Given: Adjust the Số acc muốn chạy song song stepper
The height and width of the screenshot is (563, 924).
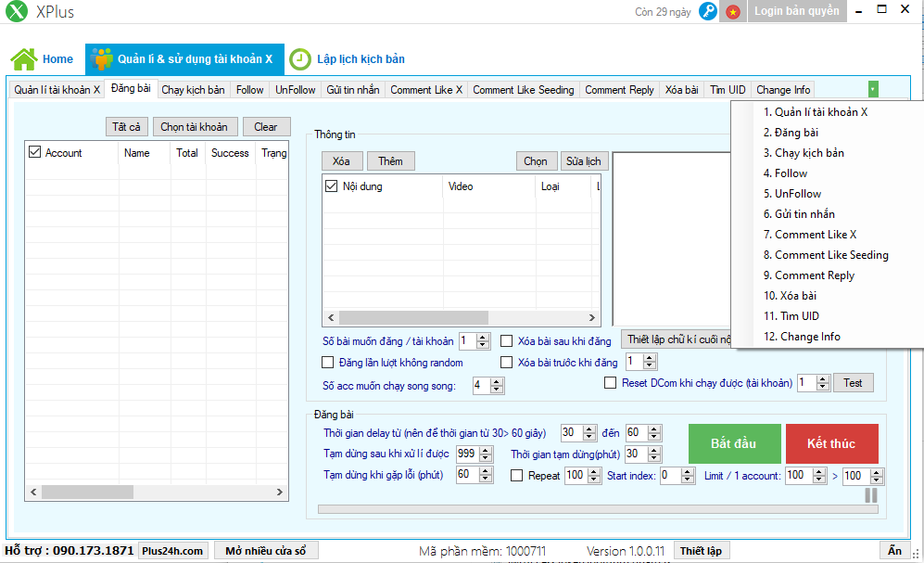Looking at the screenshot, I should pos(497,386).
